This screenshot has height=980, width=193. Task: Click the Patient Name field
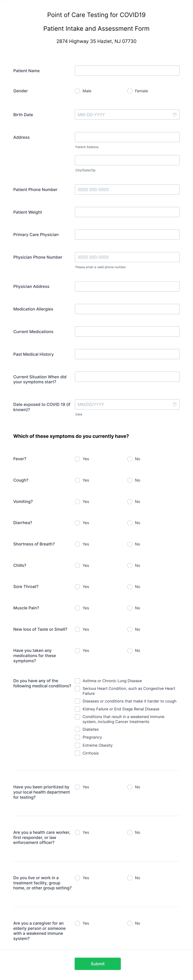coord(127,71)
